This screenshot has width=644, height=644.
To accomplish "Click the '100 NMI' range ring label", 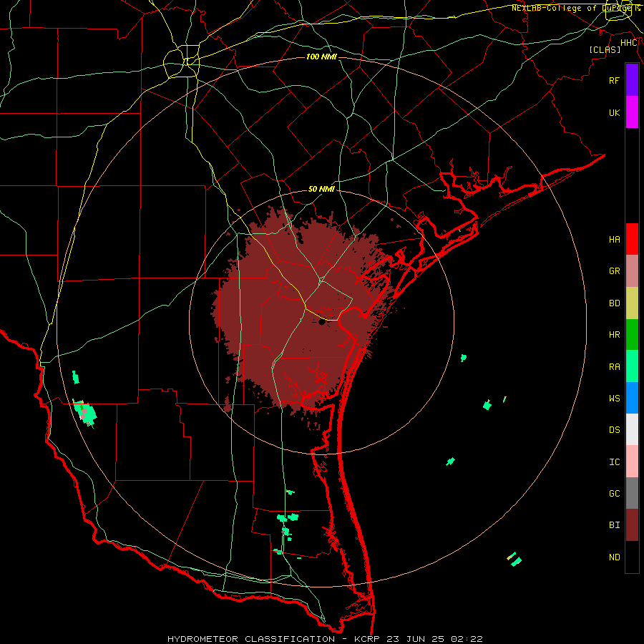I will point(321,57).
